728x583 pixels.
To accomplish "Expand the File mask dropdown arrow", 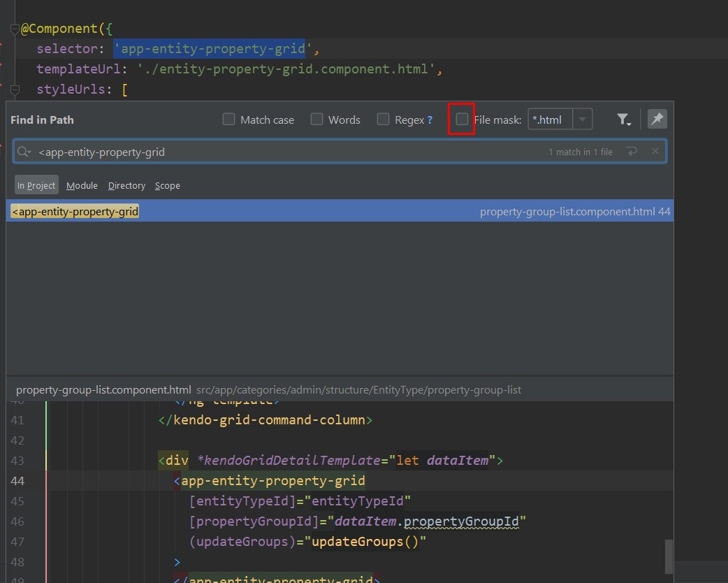I will coord(582,120).
